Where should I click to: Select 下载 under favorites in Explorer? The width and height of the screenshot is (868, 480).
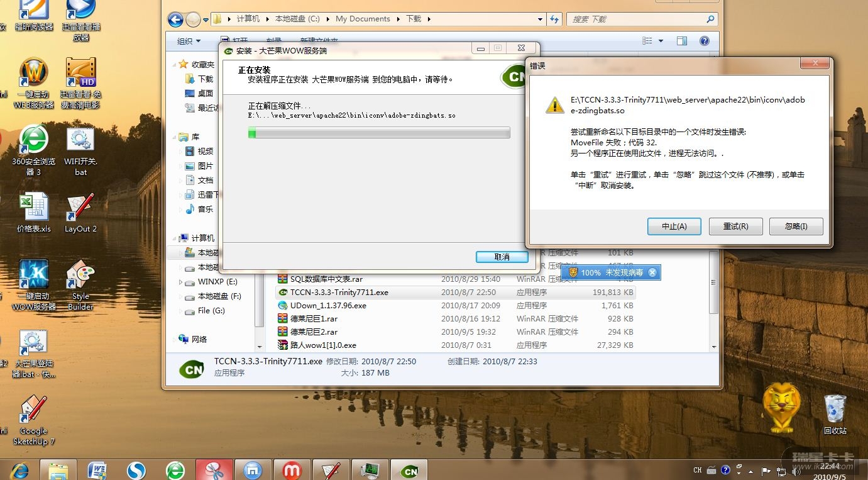tap(199, 79)
